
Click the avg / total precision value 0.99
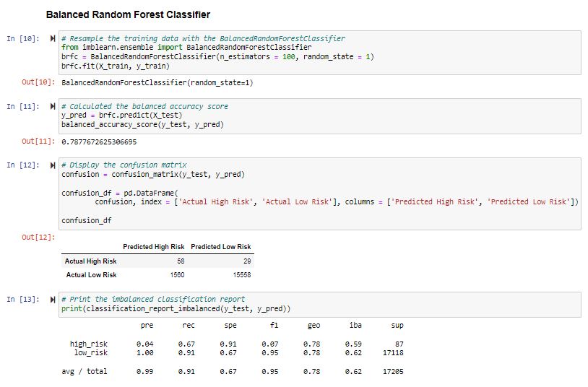click(144, 371)
